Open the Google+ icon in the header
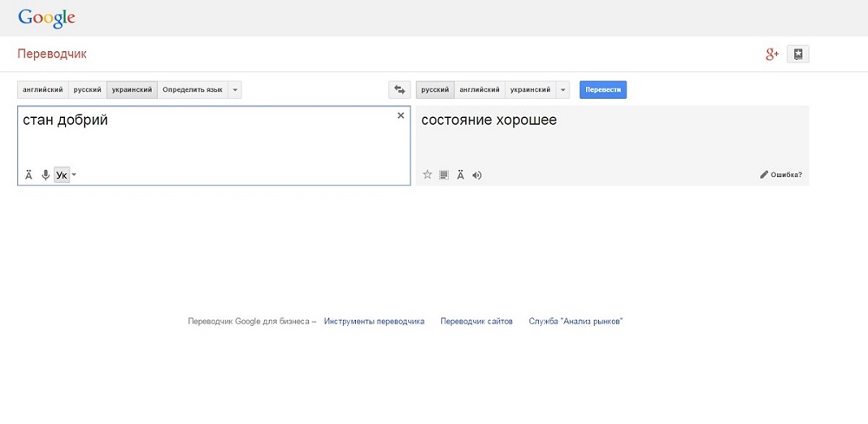This screenshot has width=868, height=424. coord(772,55)
